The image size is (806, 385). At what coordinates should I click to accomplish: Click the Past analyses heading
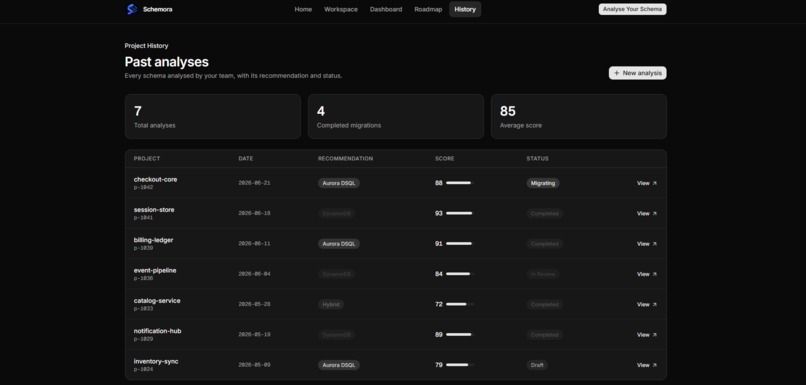point(167,62)
